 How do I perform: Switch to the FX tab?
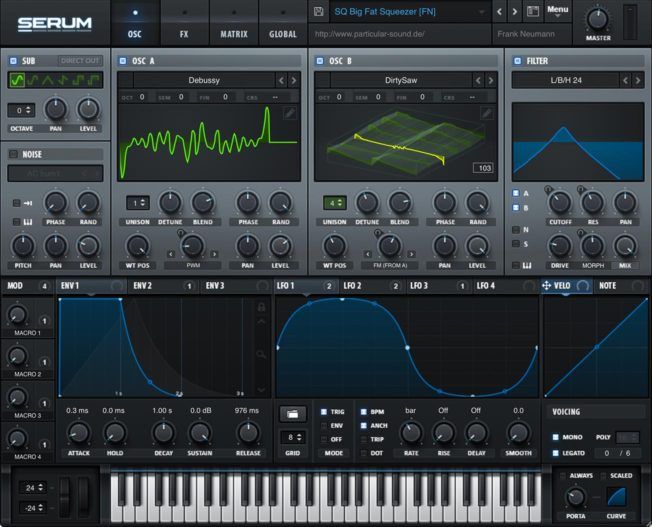tap(184, 34)
